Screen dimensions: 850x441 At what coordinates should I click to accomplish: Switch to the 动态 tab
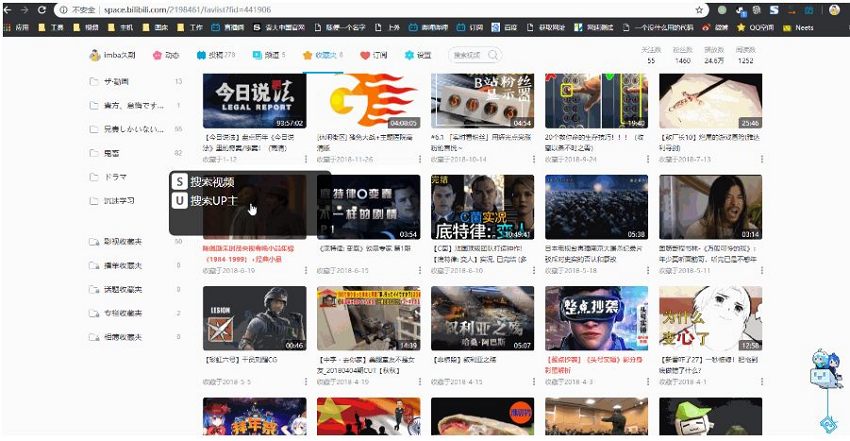[x=166, y=55]
